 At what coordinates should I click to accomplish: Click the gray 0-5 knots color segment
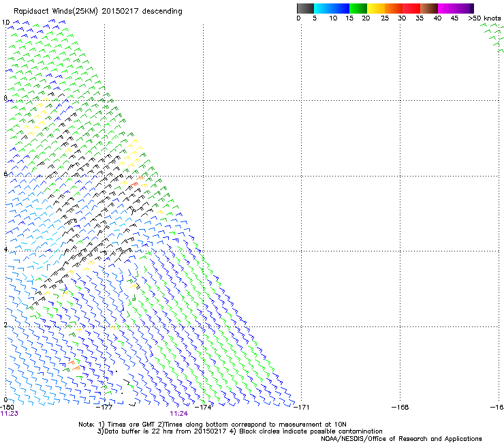point(305,8)
